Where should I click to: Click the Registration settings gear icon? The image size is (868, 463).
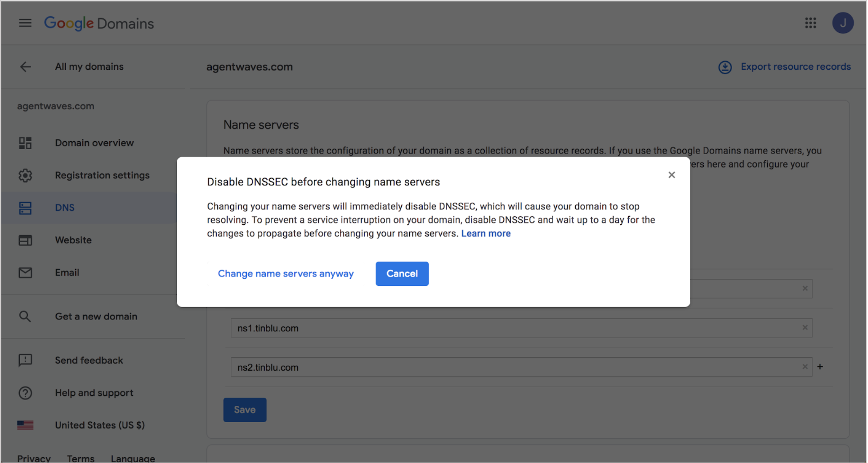(25, 175)
